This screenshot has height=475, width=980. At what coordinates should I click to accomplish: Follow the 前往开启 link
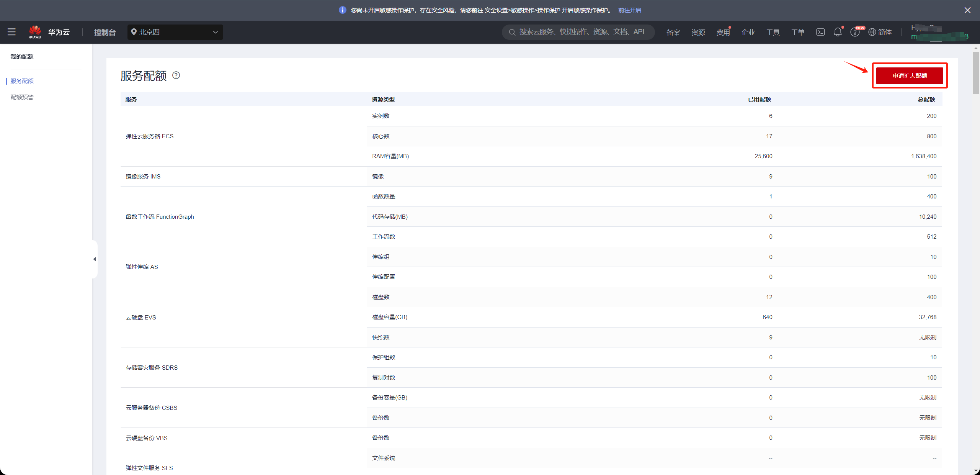pyautogui.click(x=630, y=10)
